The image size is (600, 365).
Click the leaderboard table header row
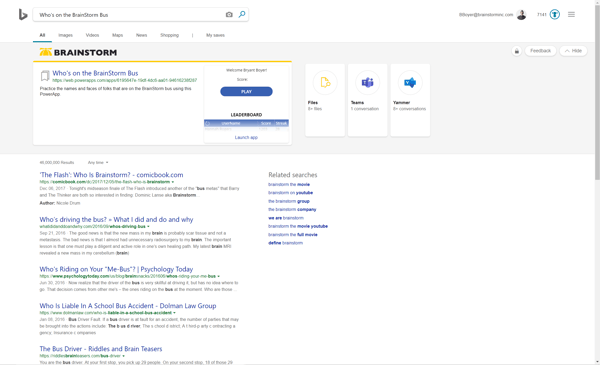pos(246,123)
